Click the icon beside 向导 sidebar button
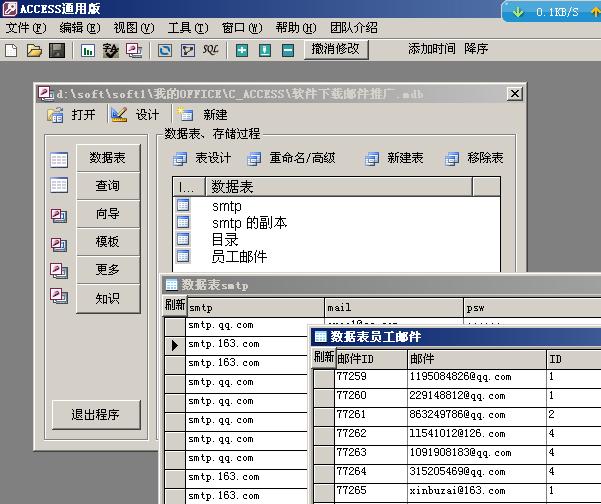 [x=59, y=216]
